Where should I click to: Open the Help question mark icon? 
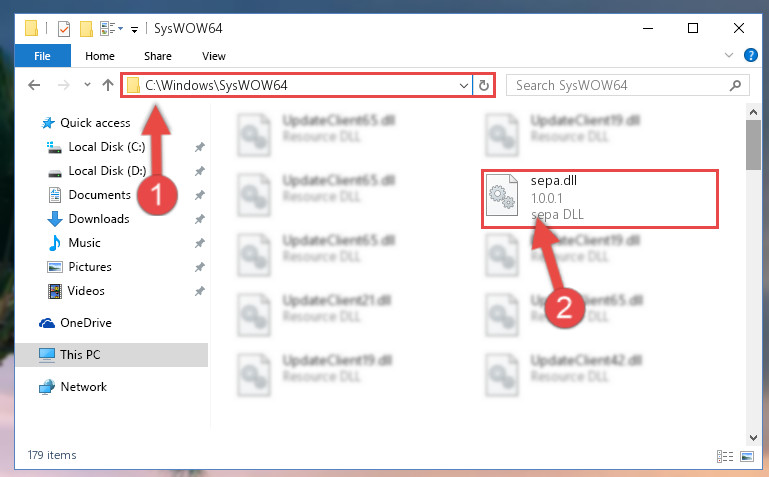point(750,55)
